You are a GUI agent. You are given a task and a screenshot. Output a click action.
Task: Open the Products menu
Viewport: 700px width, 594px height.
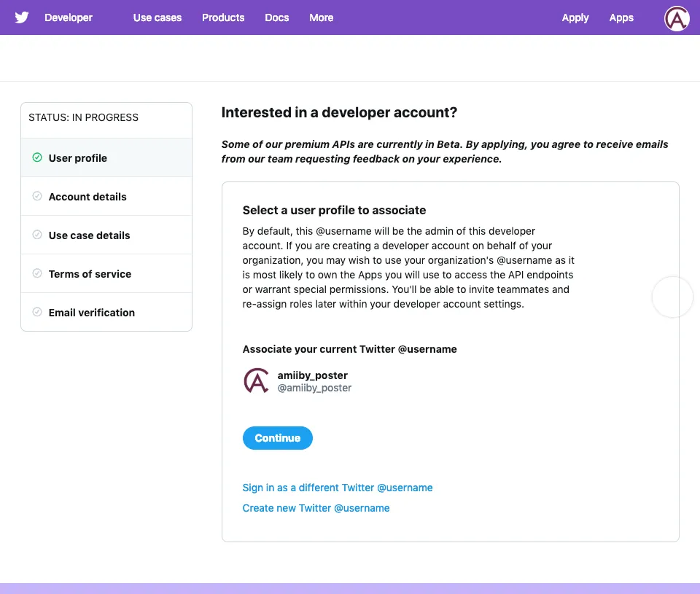click(223, 17)
